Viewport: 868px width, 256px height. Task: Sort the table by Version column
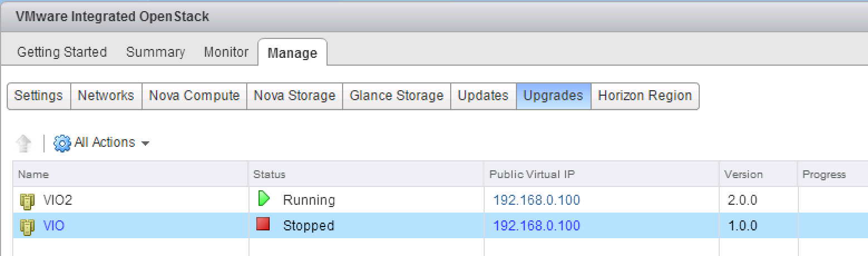[x=743, y=175]
